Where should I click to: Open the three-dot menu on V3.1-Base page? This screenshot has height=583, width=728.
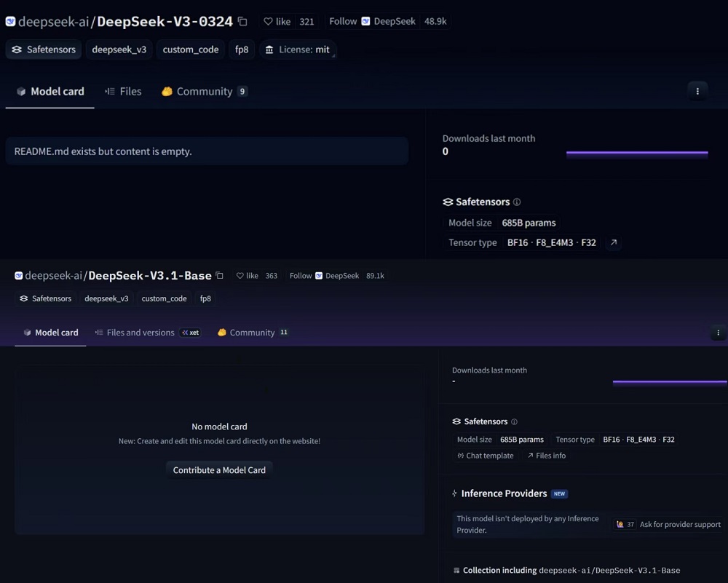click(718, 333)
